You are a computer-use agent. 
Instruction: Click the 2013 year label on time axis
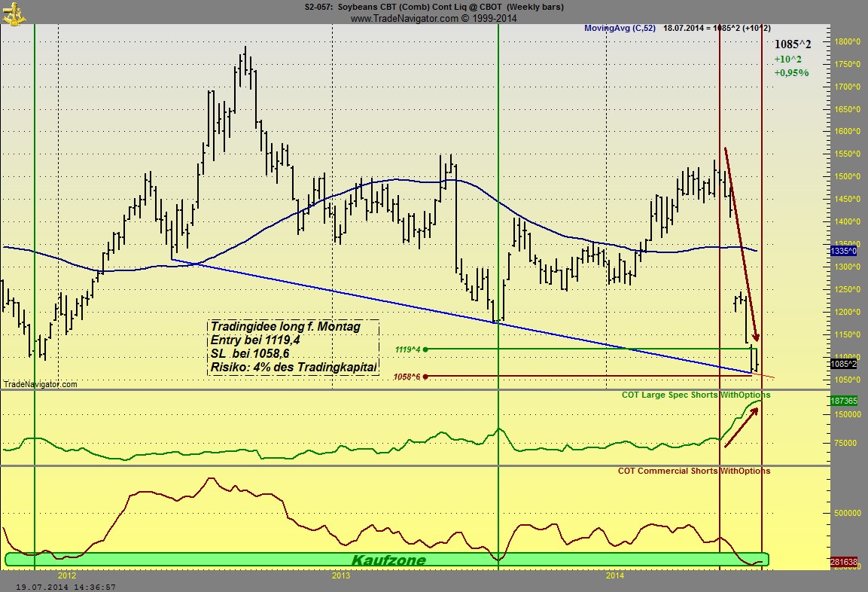click(x=341, y=576)
